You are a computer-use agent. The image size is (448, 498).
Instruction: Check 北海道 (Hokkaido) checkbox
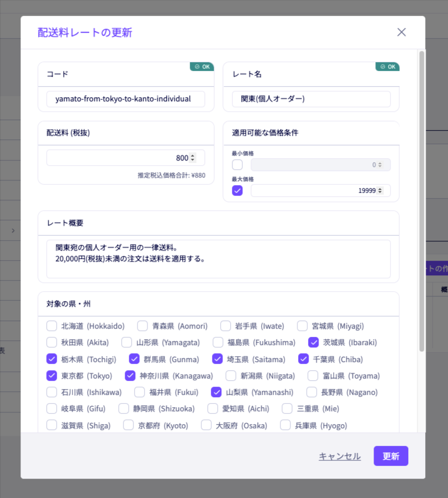pyautogui.click(x=52, y=326)
